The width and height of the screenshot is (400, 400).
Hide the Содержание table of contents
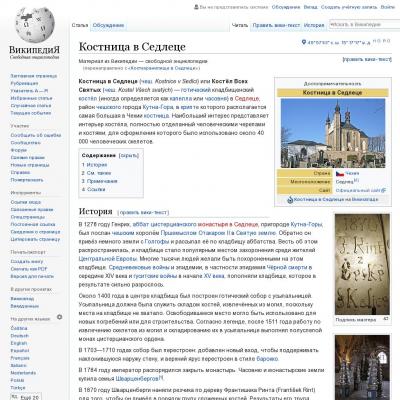coord(128,156)
